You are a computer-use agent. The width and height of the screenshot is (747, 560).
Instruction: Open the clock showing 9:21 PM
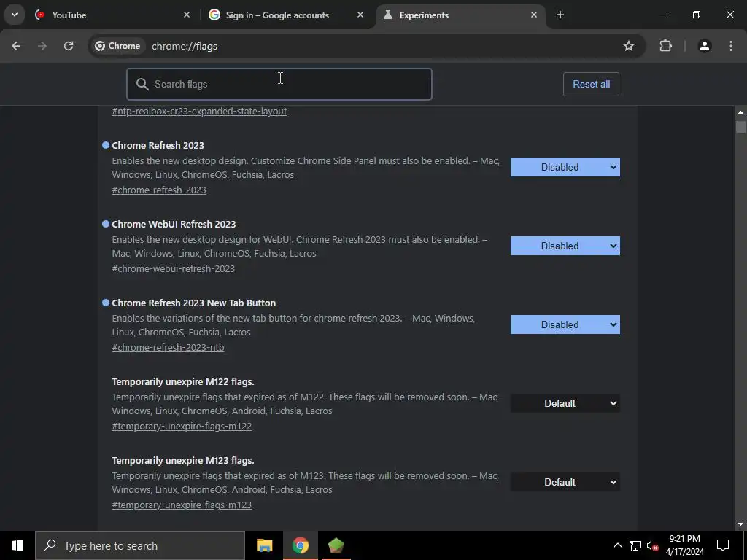tap(684, 545)
